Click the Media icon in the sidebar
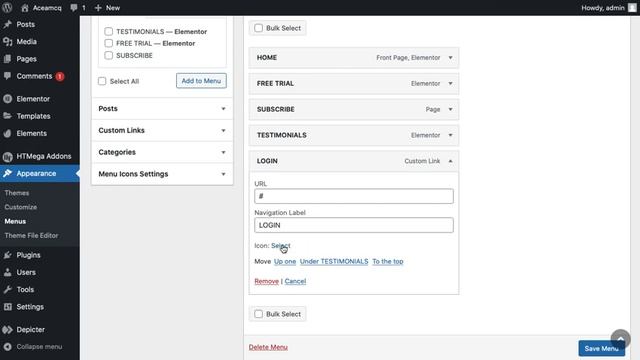This screenshot has height=360, width=640. (7, 42)
